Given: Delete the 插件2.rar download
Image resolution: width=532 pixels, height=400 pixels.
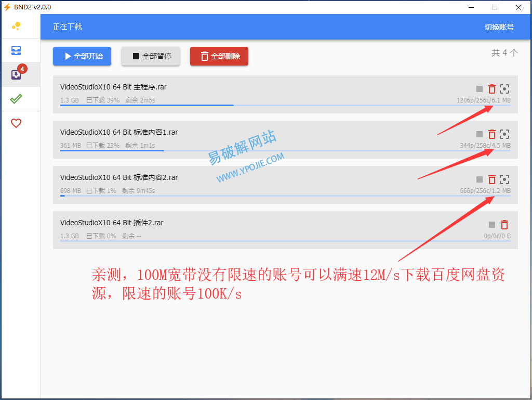Looking at the screenshot, I should click(x=504, y=225).
